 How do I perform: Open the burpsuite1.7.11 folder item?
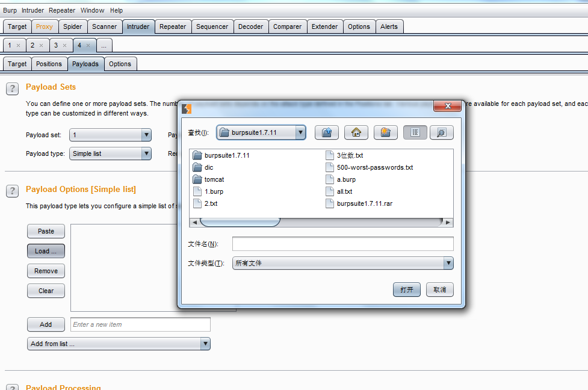pos(221,155)
